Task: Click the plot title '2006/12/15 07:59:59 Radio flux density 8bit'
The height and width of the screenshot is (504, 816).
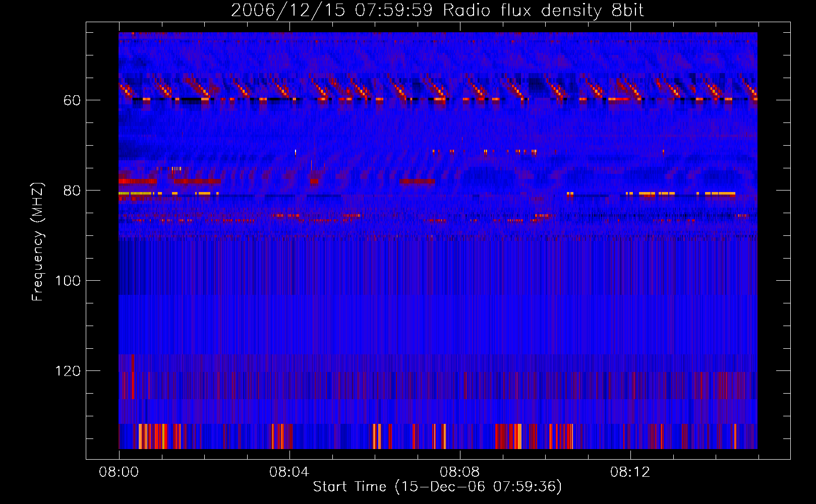Action: pyautogui.click(x=437, y=10)
